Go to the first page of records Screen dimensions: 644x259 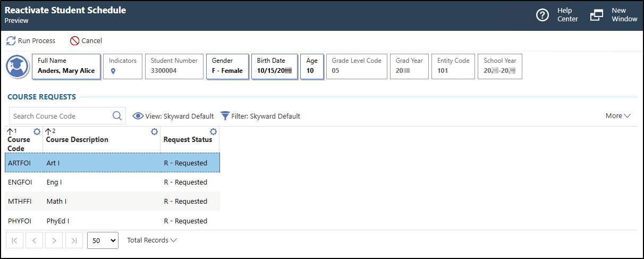click(14, 240)
